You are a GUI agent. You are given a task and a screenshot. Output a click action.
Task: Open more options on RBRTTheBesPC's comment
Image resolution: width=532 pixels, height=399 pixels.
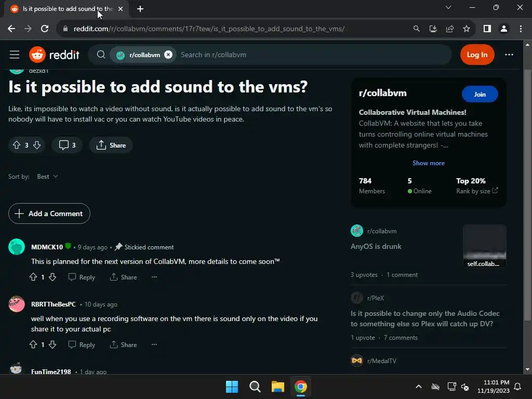pos(154,344)
